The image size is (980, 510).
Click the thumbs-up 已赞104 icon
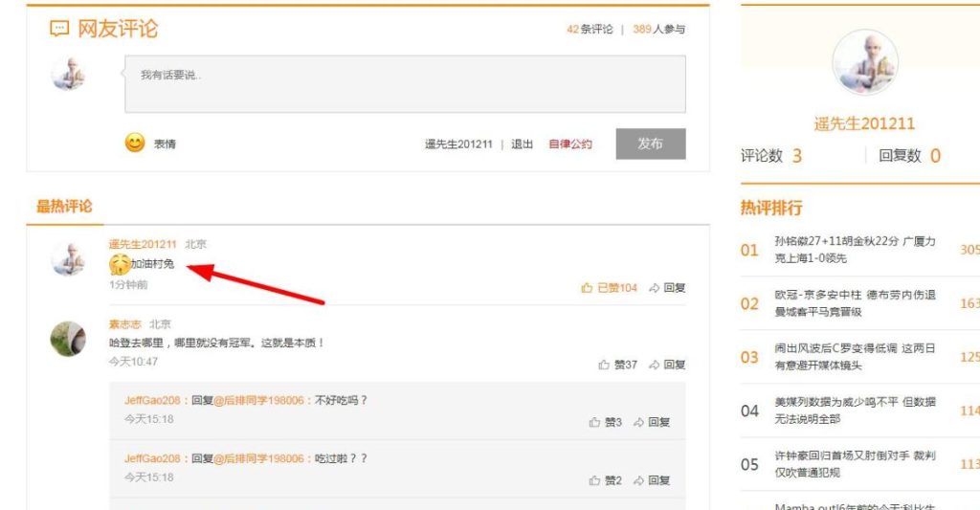click(x=587, y=287)
